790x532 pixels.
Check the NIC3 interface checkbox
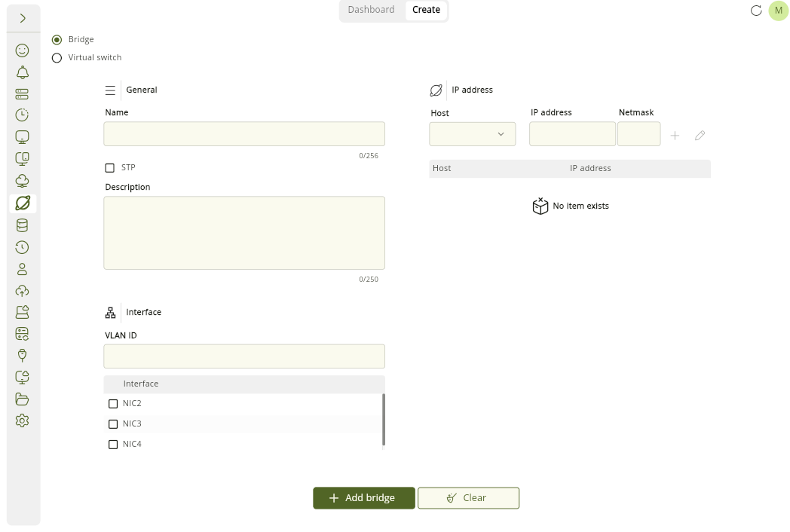tap(113, 424)
